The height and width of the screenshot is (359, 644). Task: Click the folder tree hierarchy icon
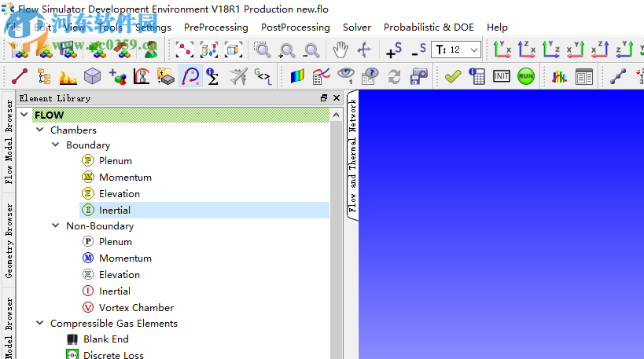click(44, 76)
